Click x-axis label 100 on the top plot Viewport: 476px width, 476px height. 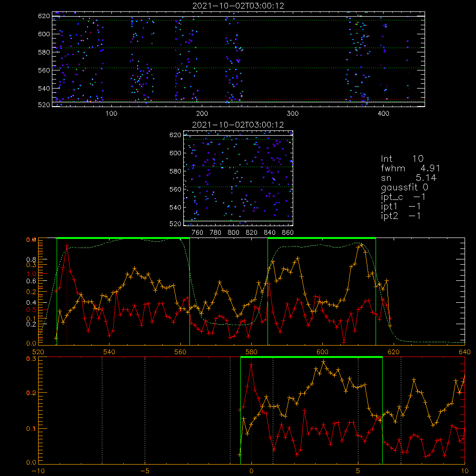(x=111, y=114)
